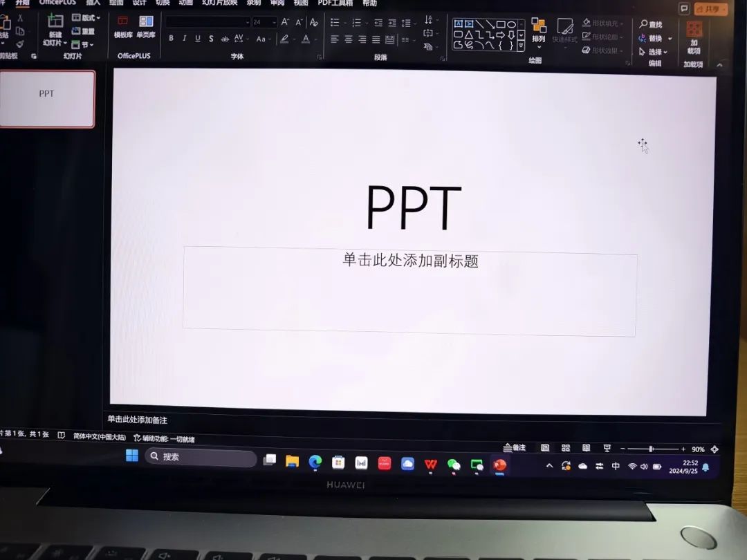Image resolution: width=747 pixels, height=560 pixels.
Task: Select the PPT slide thumbnail
Action: tap(47, 99)
